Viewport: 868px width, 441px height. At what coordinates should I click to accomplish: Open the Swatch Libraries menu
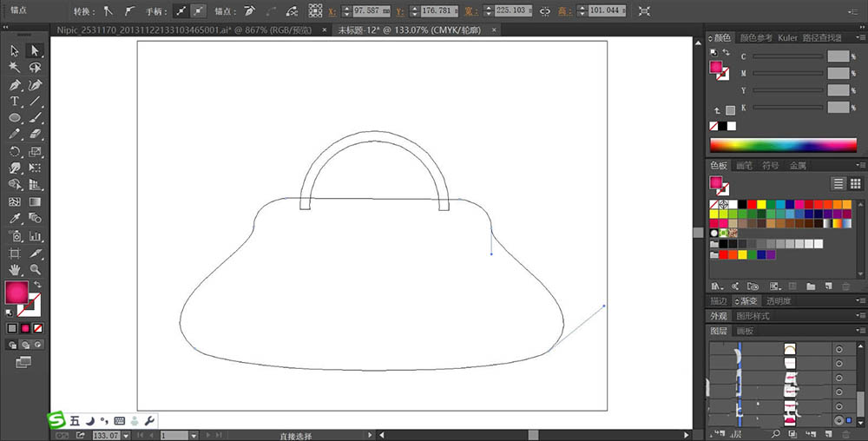pos(718,286)
